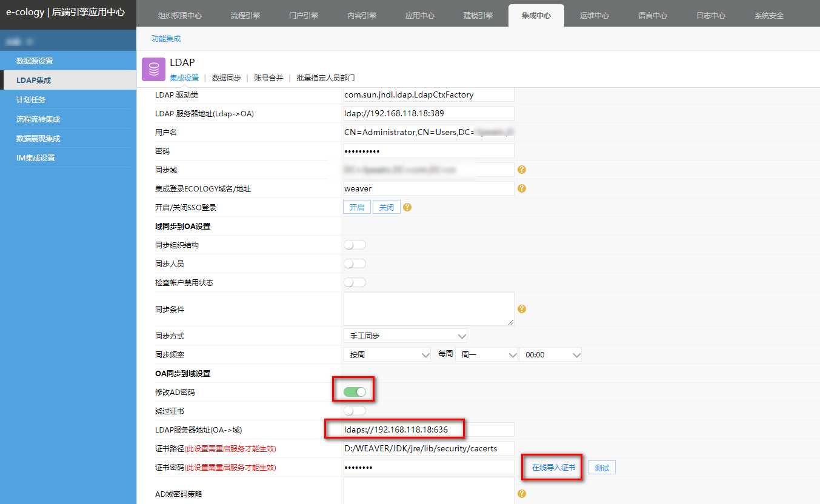Open the 日志中心 top tab

pos(711,16)
